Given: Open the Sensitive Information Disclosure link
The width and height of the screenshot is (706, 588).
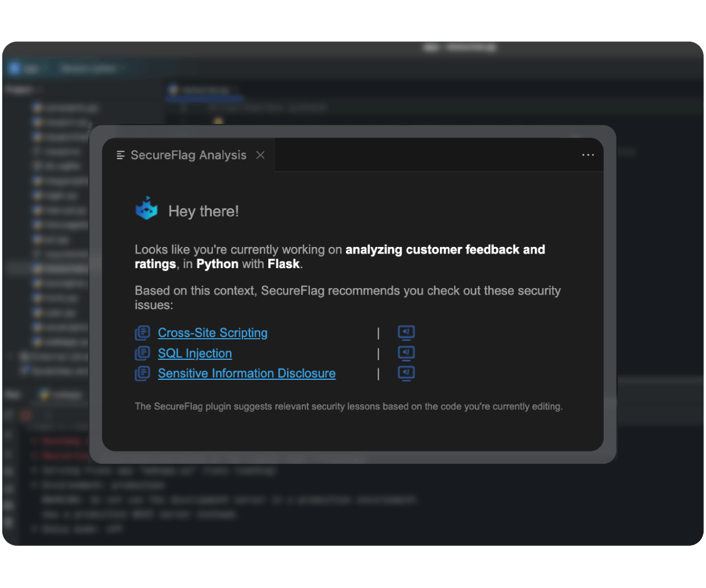Looking at the screenshot, I should coord(247,373).
